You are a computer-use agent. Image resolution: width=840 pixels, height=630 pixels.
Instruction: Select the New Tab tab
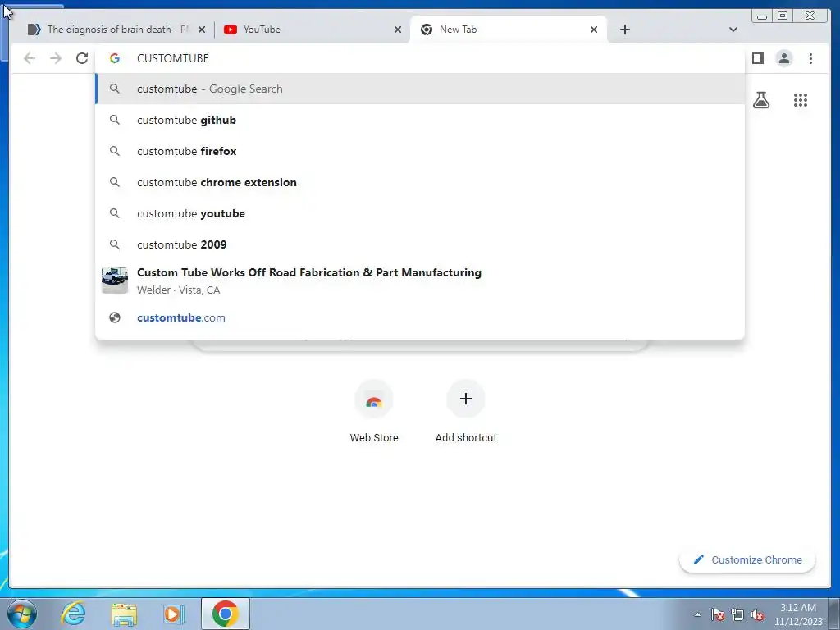tap(508, 30)
